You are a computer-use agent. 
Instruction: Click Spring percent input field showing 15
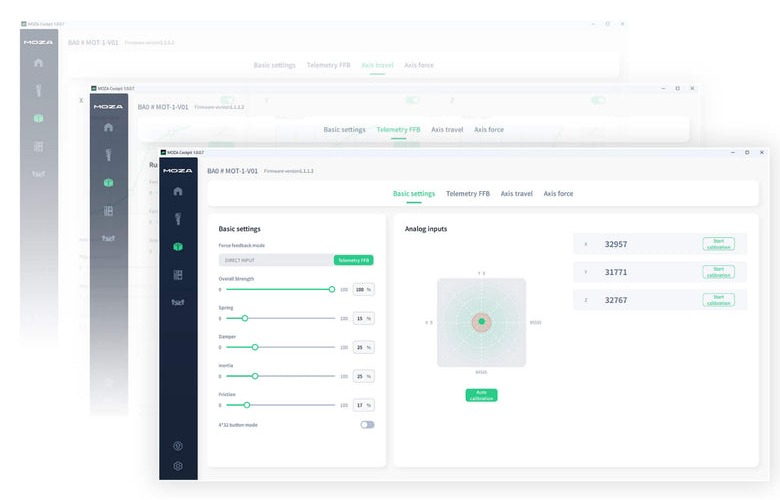point(363,318)
